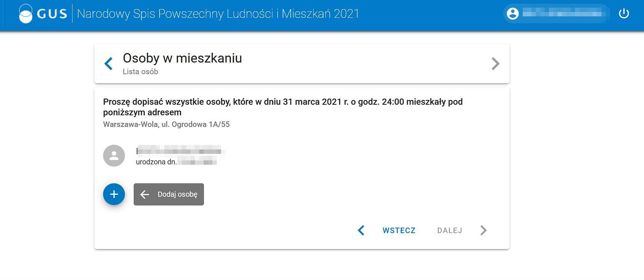The image size is (644, 280).
Task: Click the Lista osób subtitle
Action: [140, 72]
